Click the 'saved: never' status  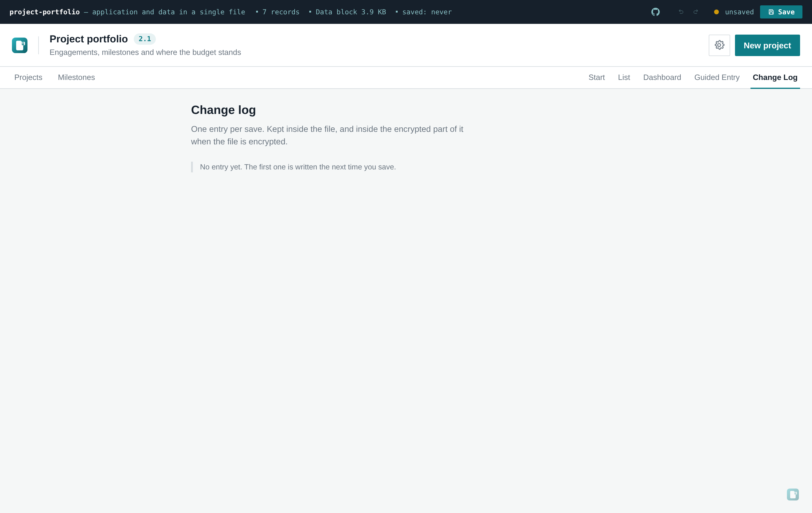427,12
